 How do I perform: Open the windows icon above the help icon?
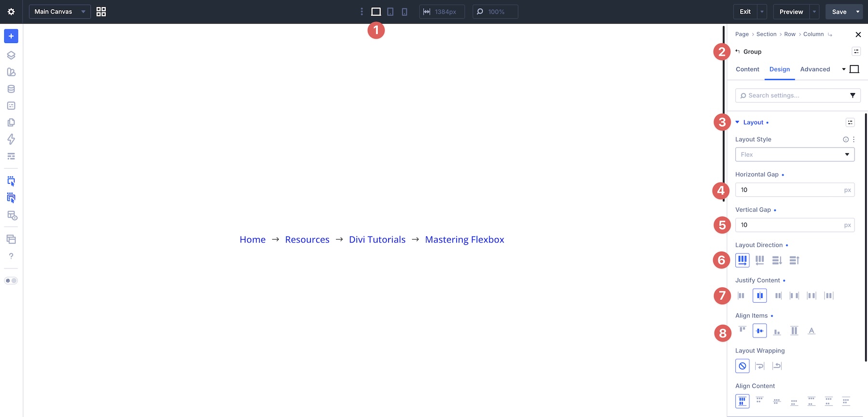pos(11,239)
